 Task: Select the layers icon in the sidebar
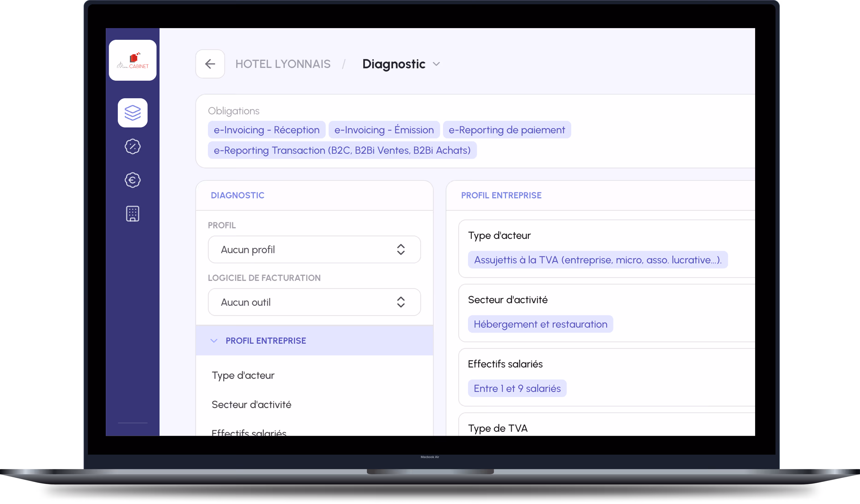pyautogui.click(x=132, y=113)
